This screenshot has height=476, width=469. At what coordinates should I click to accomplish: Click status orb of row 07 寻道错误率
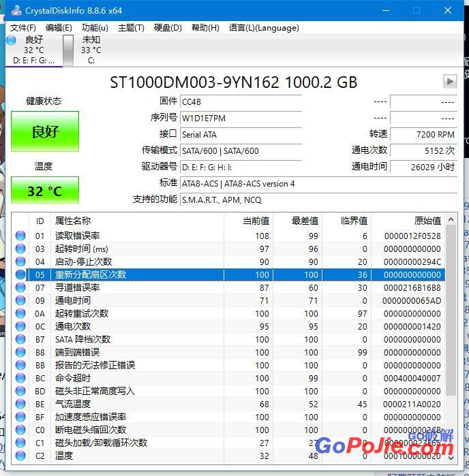pos(20,287)
